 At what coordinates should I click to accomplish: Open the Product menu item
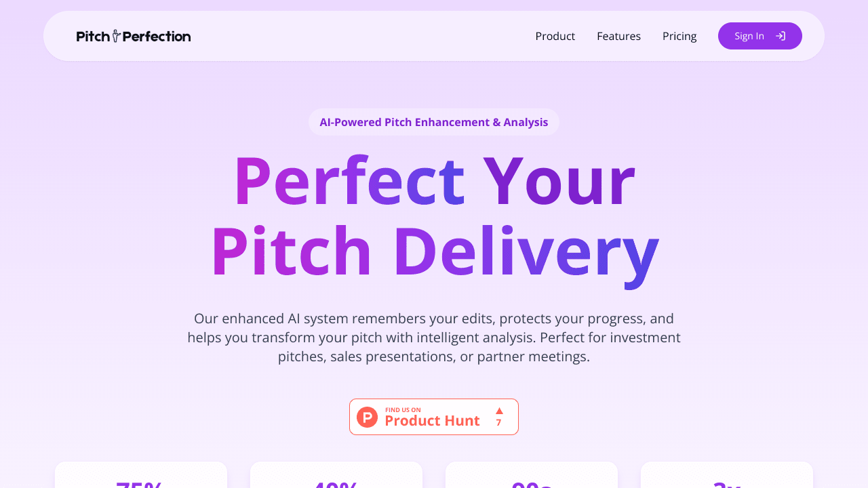click(555, 37)
